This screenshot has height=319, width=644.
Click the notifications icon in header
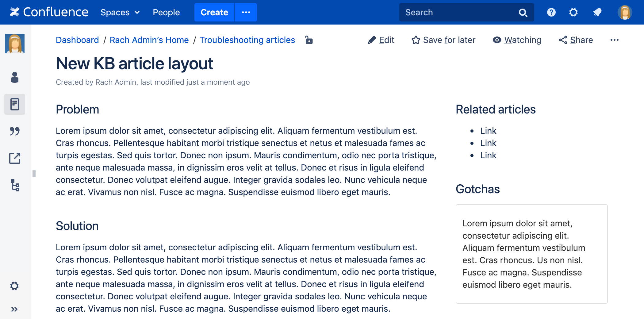[x=597, y=12]
